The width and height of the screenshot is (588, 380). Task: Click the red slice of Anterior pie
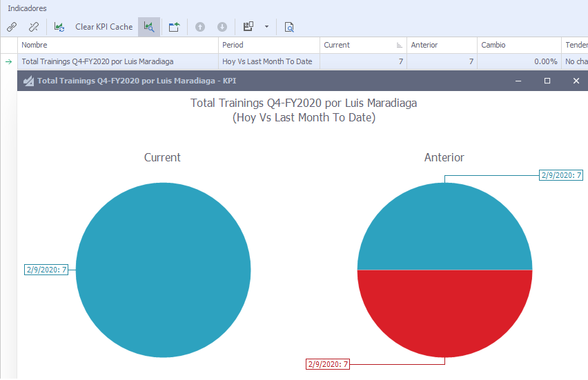point(445,314)
